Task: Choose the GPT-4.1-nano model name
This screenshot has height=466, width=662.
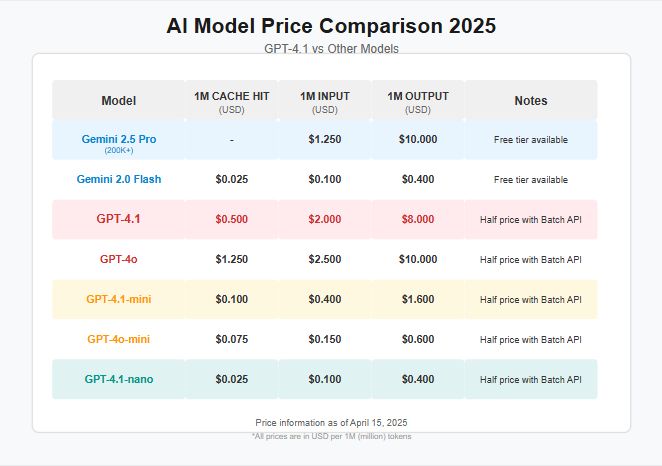Action: [118, 379]
